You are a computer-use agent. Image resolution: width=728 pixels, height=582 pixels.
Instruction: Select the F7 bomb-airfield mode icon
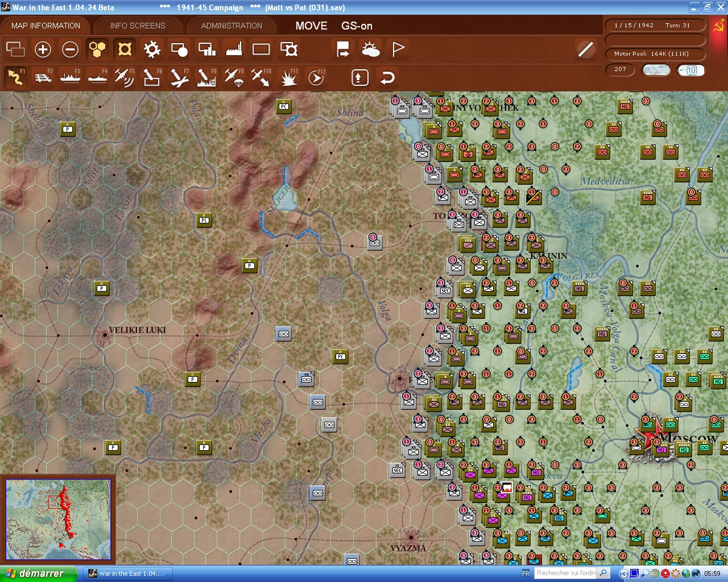179,77
